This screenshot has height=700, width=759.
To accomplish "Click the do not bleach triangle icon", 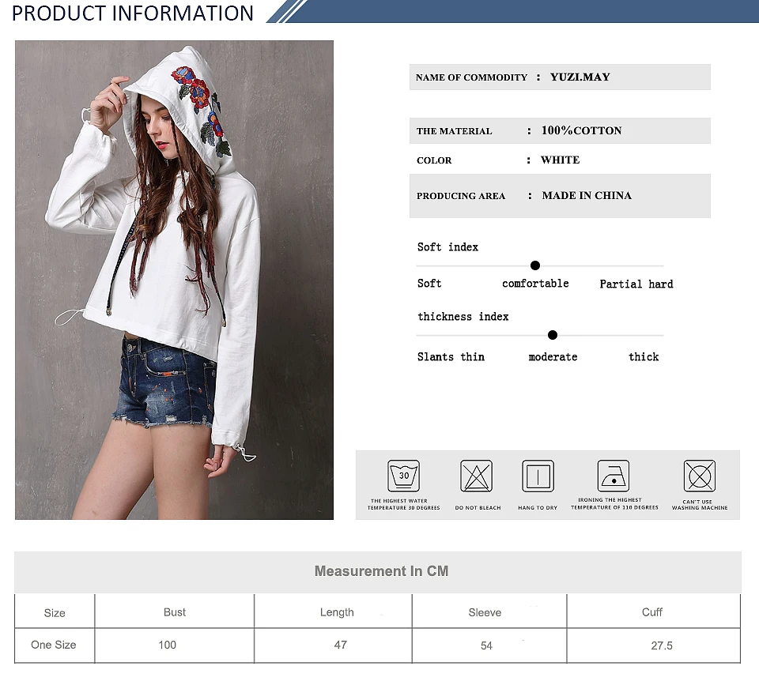I will tap(476, 476).
